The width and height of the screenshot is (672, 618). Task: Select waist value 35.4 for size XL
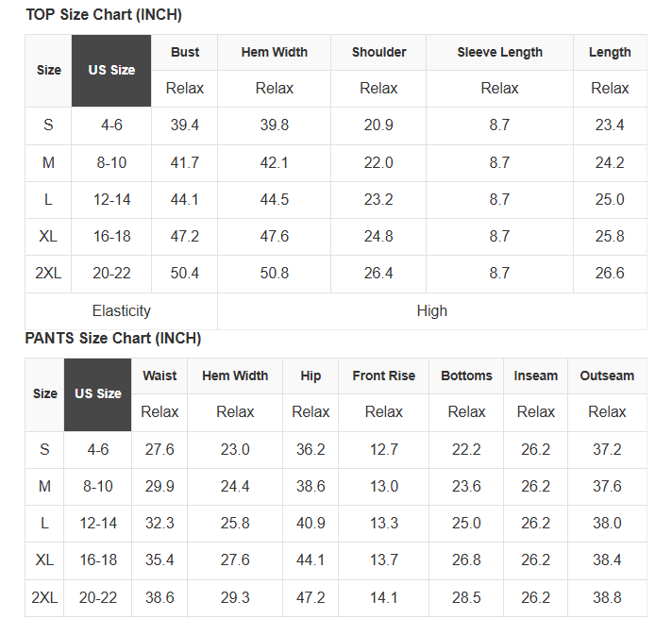click(x=160, y=560)
